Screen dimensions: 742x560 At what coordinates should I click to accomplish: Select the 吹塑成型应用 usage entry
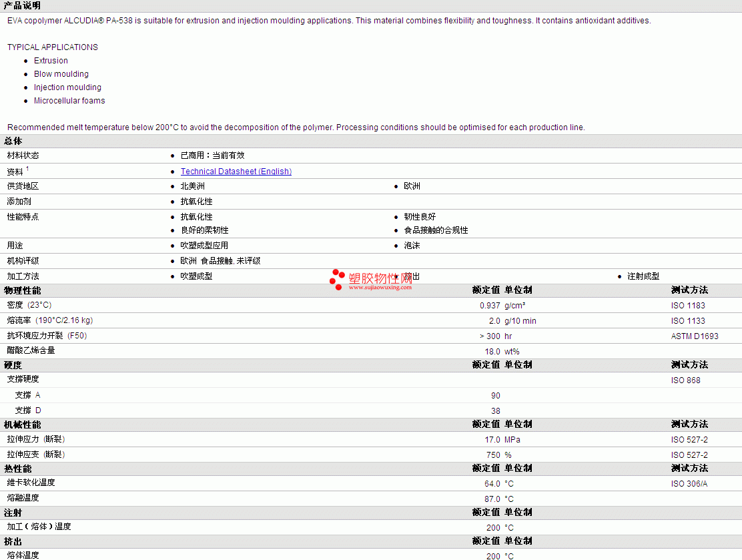(x=204, y=245)
